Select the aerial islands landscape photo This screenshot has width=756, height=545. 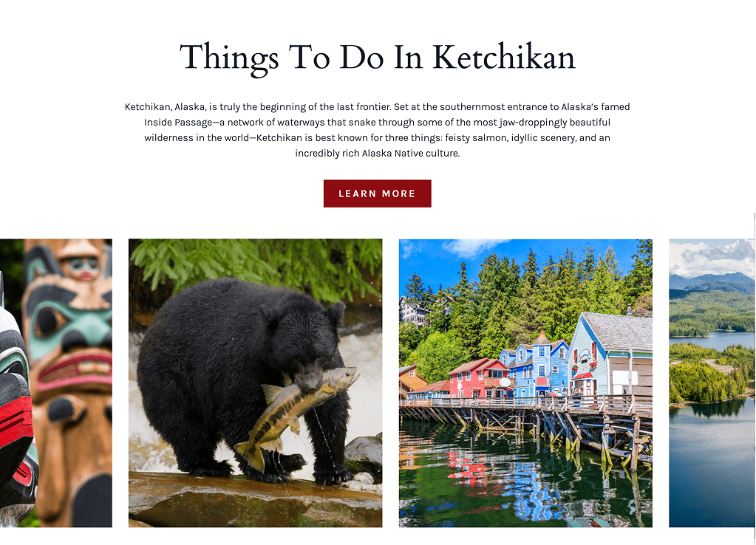pyautogui.click(x=712, y=383)
